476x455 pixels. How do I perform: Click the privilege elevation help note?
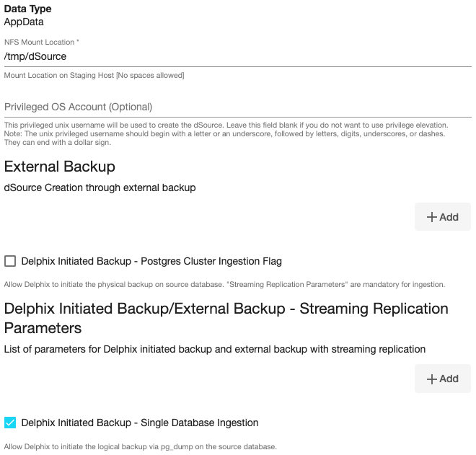coord(226,133)
